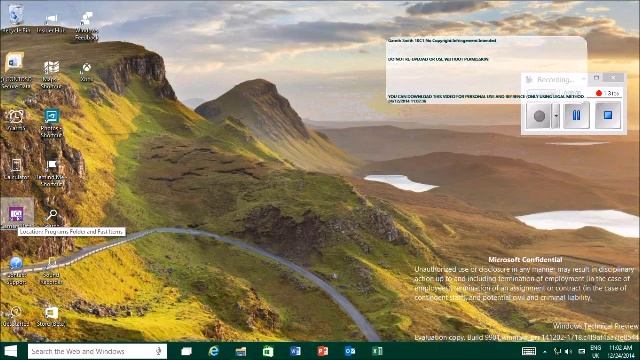Open the record options dropdown arrow
The image size is (640, 360).
tap(556, 116)
